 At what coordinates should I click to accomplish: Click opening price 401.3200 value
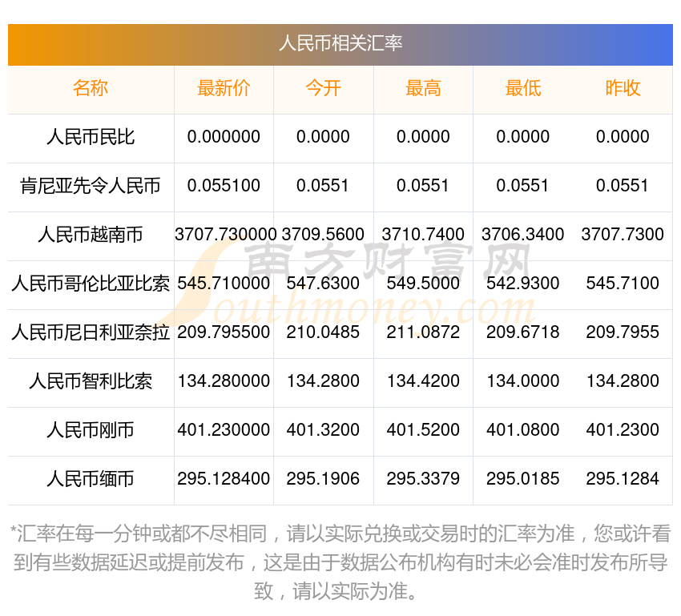coord(323,430)
